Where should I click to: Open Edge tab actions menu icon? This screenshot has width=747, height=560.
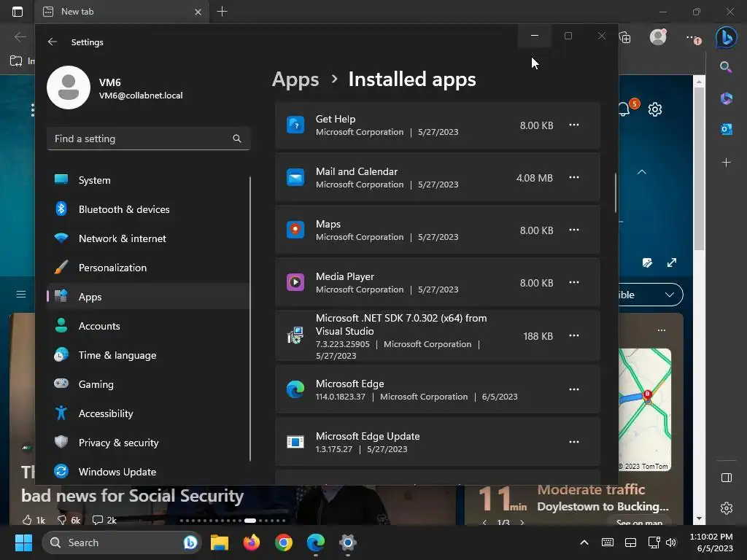(18, 12)
